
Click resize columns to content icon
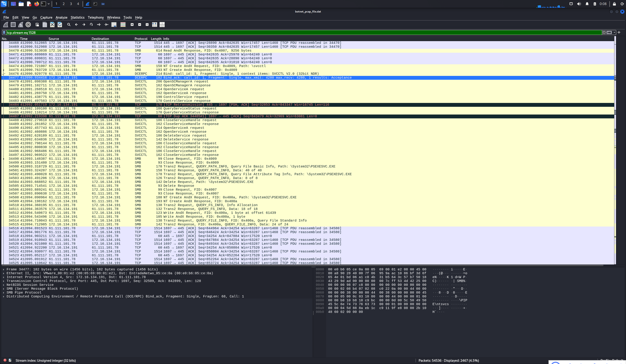155,25
